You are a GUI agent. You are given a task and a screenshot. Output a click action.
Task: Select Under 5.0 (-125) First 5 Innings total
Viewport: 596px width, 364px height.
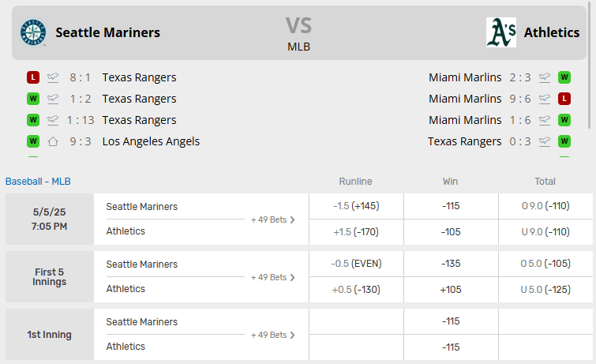pyautogui.click(x=545, y=289)
